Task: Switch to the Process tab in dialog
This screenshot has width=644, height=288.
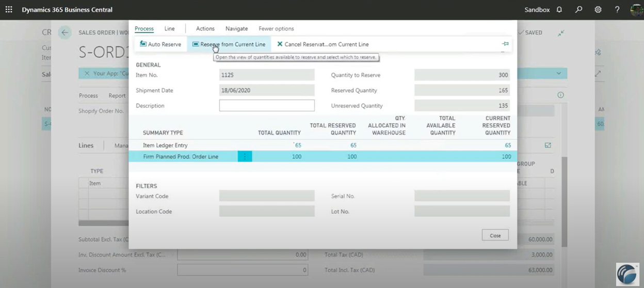Action: point(144,29)
